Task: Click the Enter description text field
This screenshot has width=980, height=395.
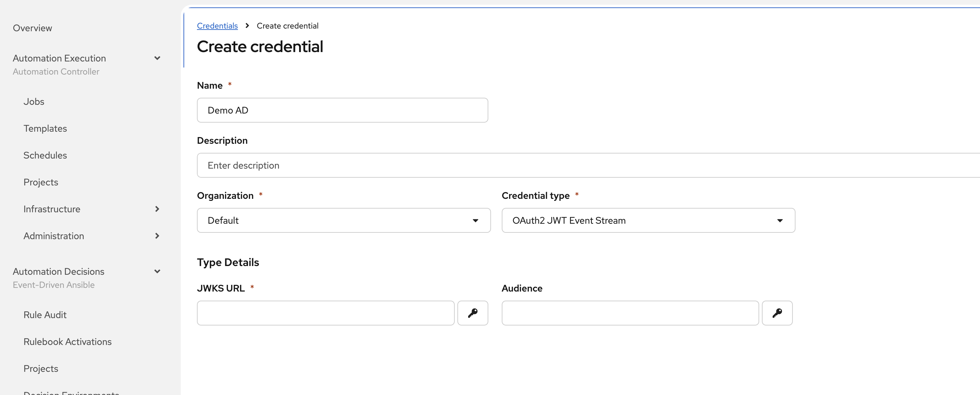Action: click(x=586, y=165)
